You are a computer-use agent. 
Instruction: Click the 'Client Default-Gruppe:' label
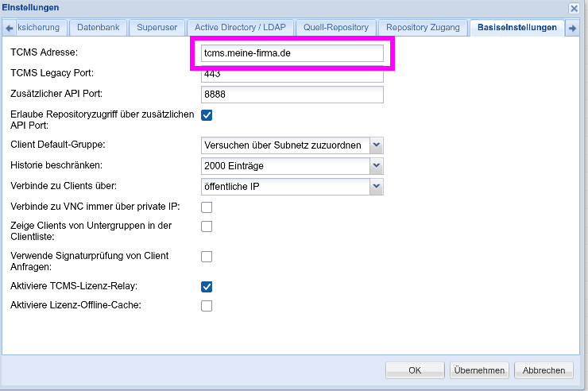coord(58,145)
